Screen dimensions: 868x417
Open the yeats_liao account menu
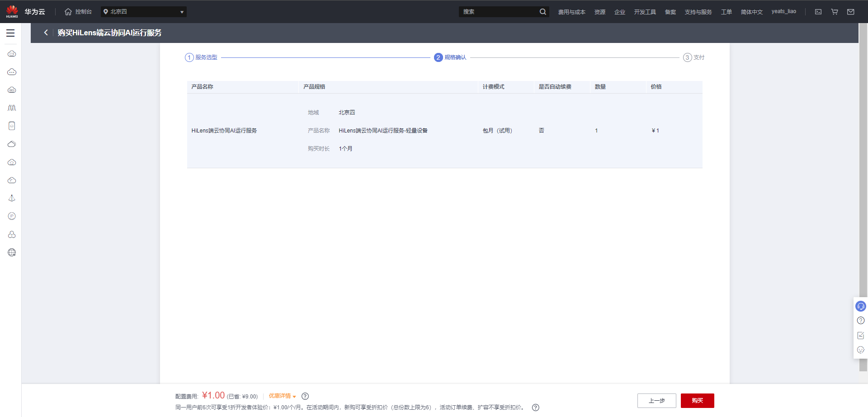pyautogui.click(x=783, y=12)
